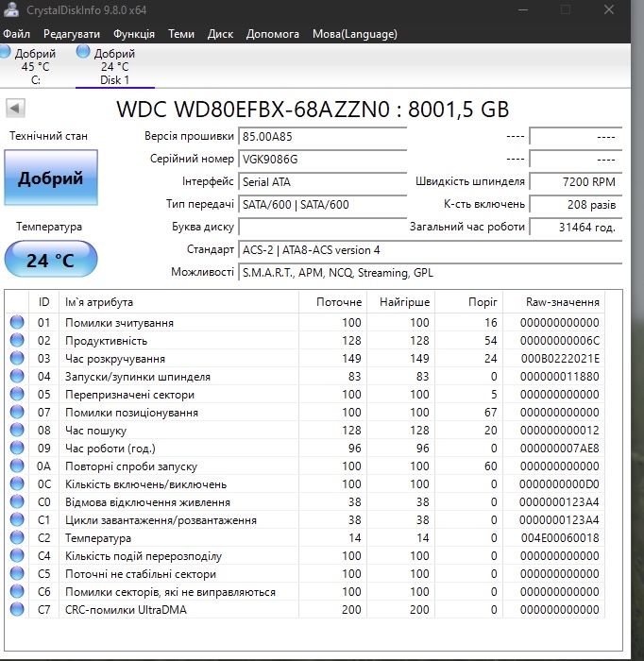The height and width of the screenshot is (661, 644).
Task: Close the CrystalDiskInfo window
Action: 609,9
